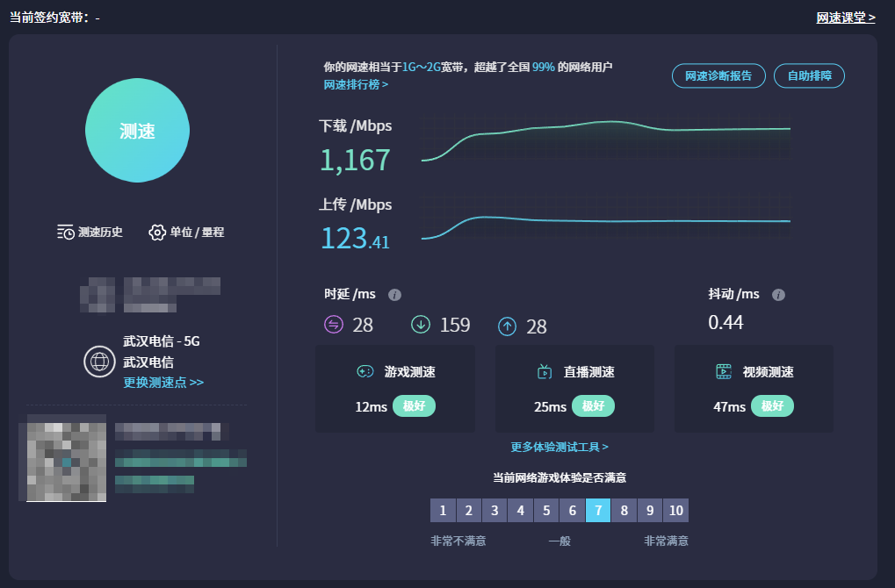
Task: Select satisfaction rating 1
Action: click(x=443, y=511)
